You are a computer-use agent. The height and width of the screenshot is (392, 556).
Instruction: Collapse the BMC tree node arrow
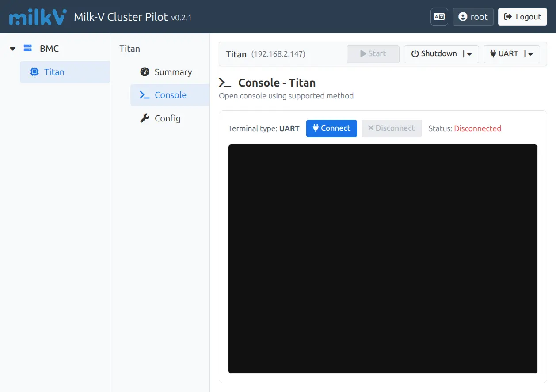click(x=13, y=49)
